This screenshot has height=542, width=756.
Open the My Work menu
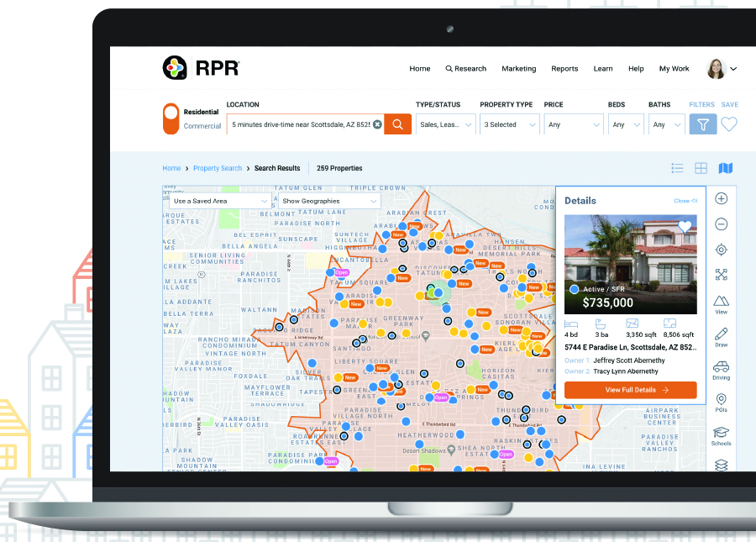click(x=674, y=68)
